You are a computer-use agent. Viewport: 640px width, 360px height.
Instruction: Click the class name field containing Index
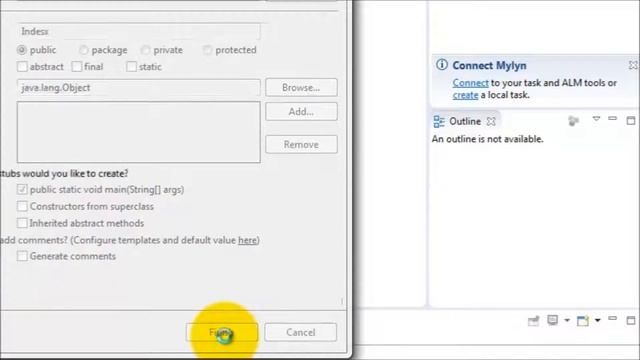point(139,31)
